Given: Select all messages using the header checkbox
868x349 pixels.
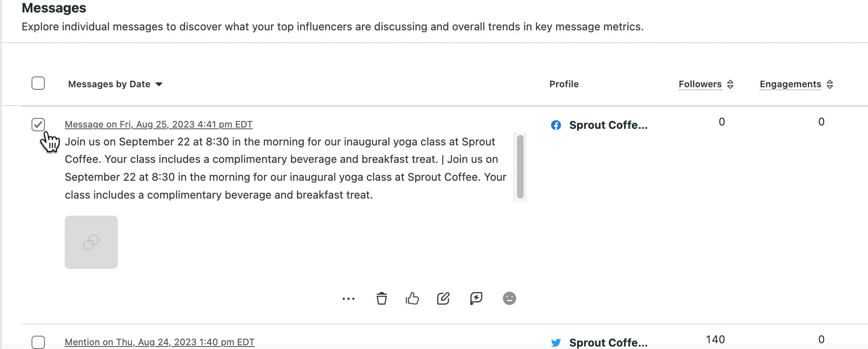Looking at the screenshot, I should click(x=38, y=83).
